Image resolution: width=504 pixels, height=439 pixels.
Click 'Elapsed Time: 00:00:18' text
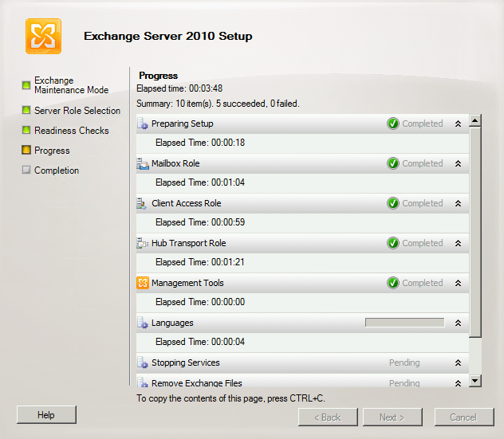tap(200, 143)
